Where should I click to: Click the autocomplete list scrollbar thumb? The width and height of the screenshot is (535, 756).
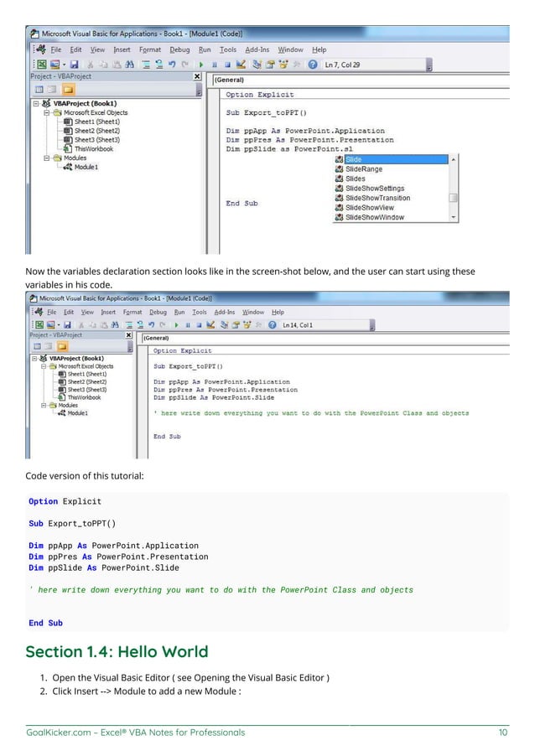coord(453,198)
